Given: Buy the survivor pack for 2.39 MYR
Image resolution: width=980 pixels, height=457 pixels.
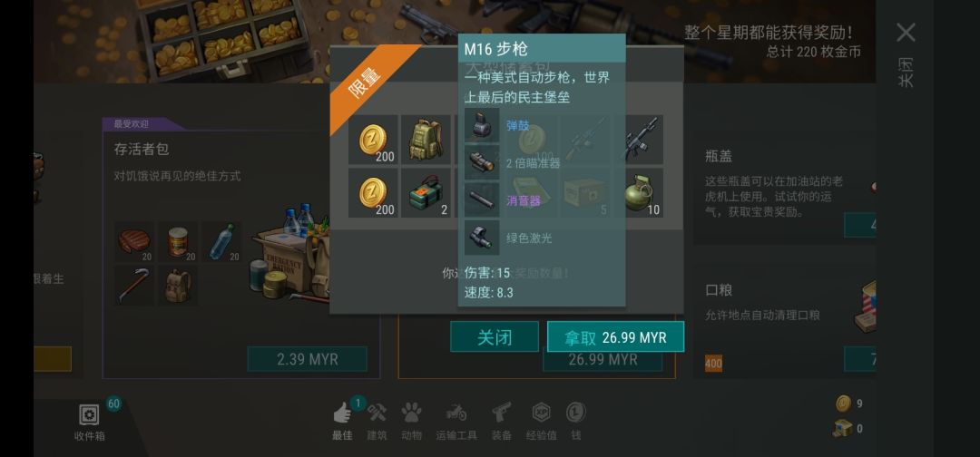Looking at the screenshot, I should [307, 360].
